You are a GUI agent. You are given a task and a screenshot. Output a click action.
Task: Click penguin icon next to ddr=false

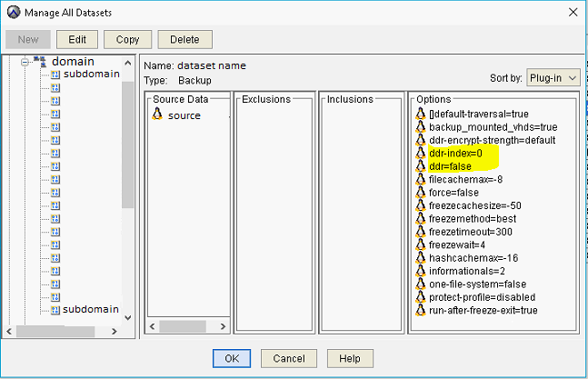click(x=421, y=166)
